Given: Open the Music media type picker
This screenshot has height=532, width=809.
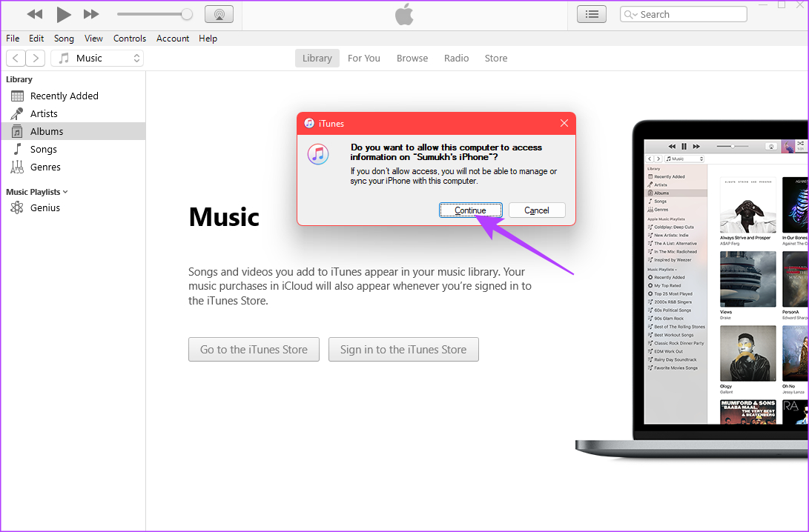Looking at the screenshot, I should coord(96,58).
